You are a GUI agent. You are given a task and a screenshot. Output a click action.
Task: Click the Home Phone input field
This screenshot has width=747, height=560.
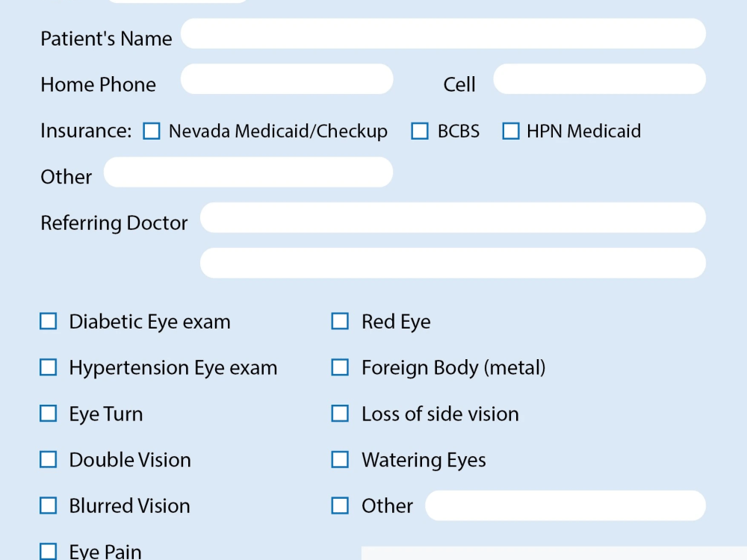[287, 78]
